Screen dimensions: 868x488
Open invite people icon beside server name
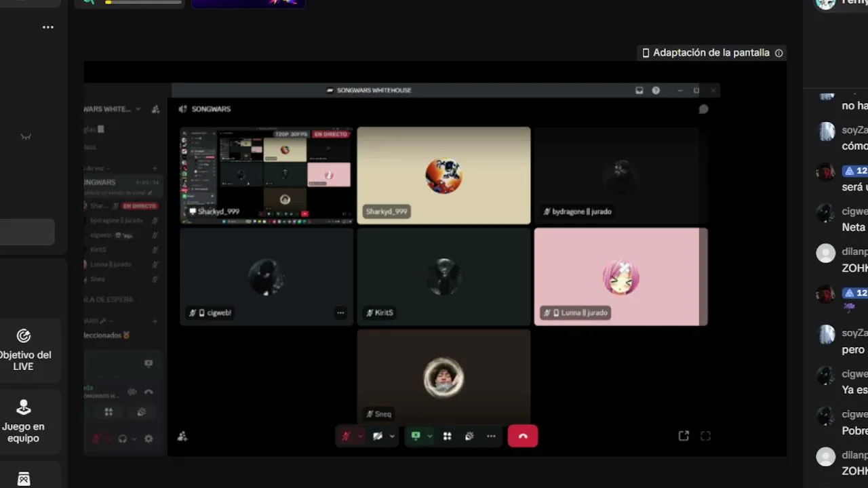click(x=155, y=109)
